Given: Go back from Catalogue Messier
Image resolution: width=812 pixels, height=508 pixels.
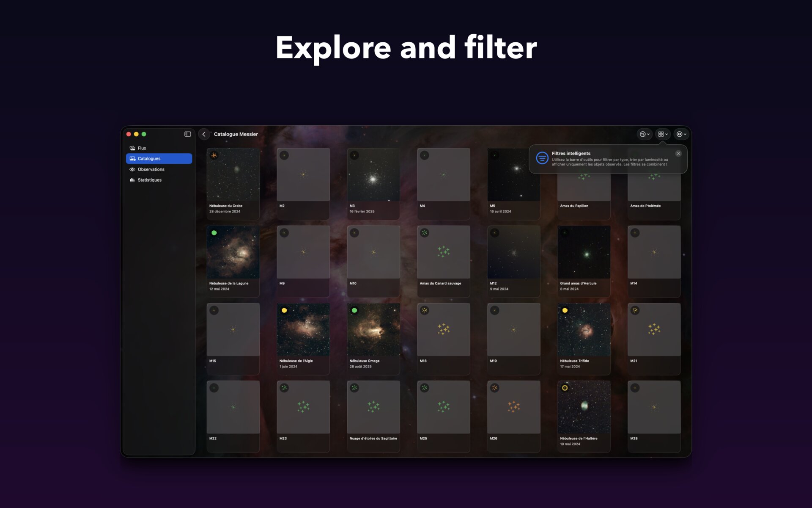Looking at the screenshot, I should 204,134.
